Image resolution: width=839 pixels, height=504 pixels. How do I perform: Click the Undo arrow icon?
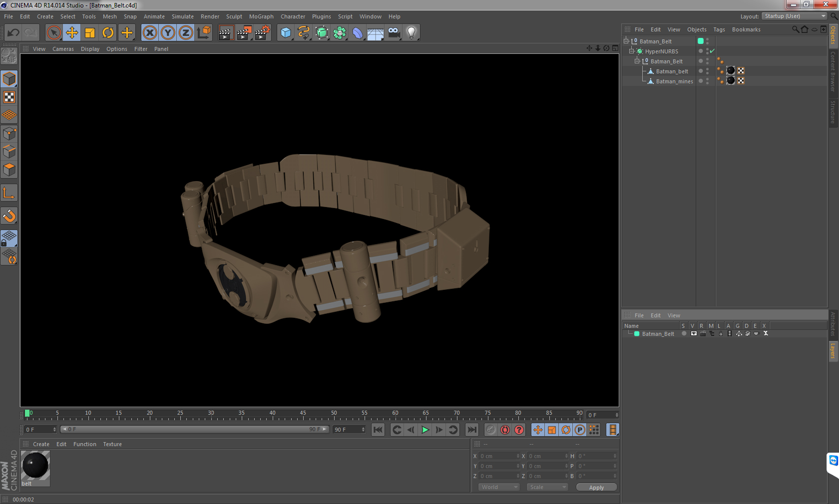(13, 33)
